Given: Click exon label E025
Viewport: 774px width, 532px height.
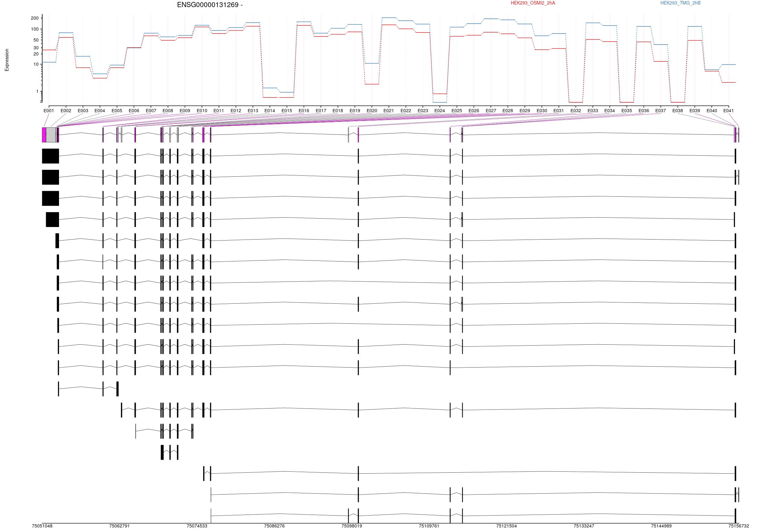Looking at the screenshot, I should 457,111.
